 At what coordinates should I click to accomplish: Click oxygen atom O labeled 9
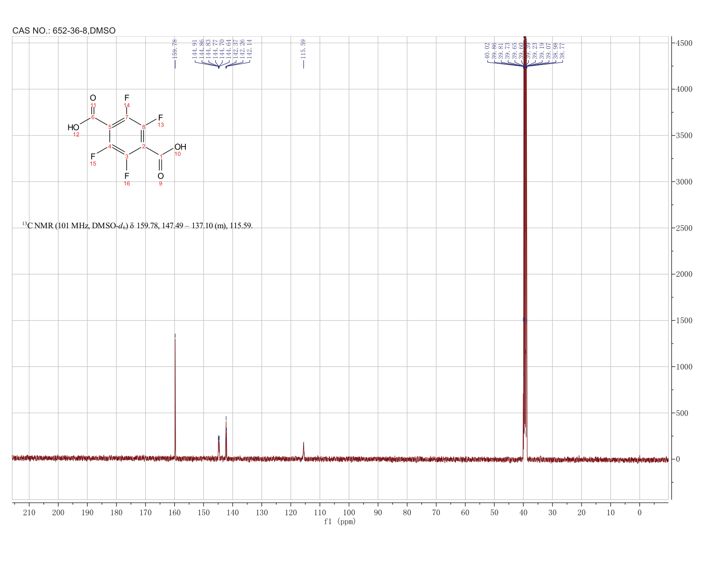click(161, 176)
